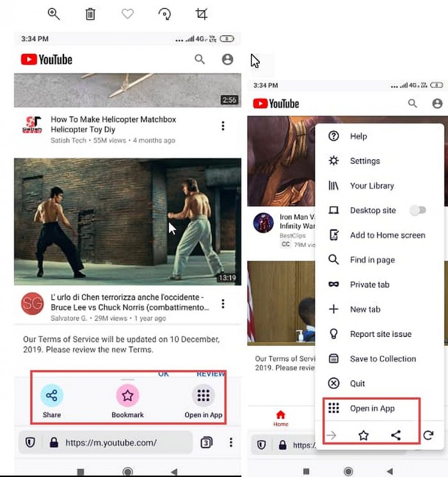Tap the pink Bookmark star icon
The width and height of the screenshot is (448, 477).
pyautogui.click(x=127, y=396)
